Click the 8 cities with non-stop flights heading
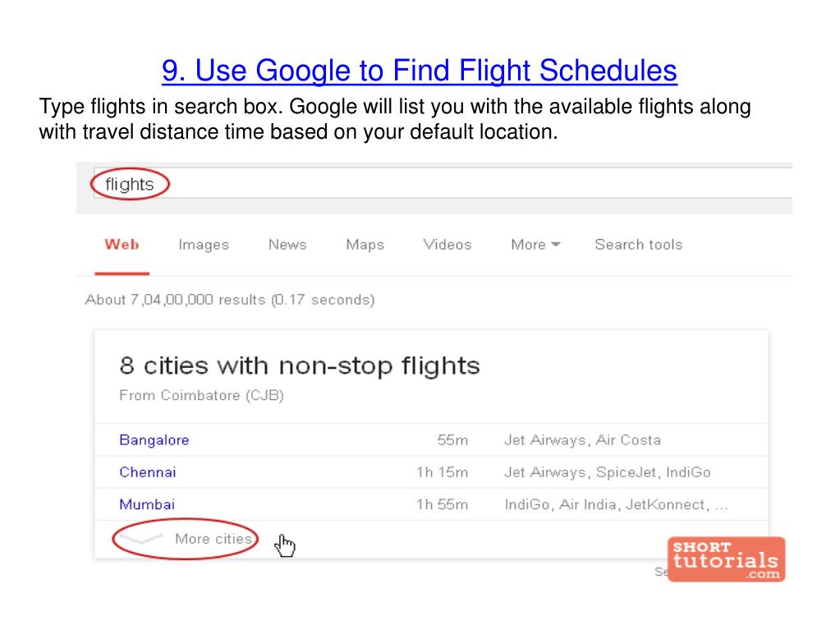 tap(300, 366)
